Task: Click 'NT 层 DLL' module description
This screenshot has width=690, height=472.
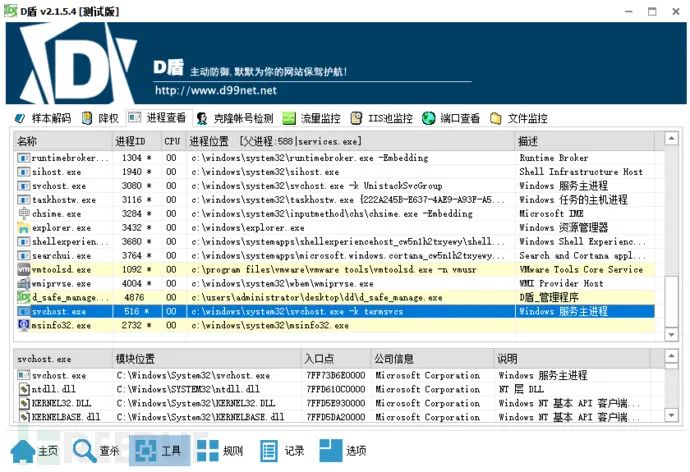Action: pyautogui.click(x=521, y=389)
